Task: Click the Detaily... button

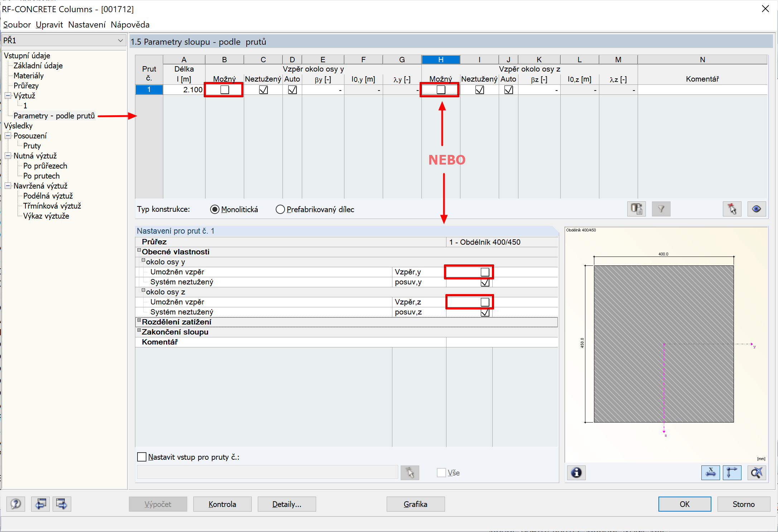Action: 286,504
